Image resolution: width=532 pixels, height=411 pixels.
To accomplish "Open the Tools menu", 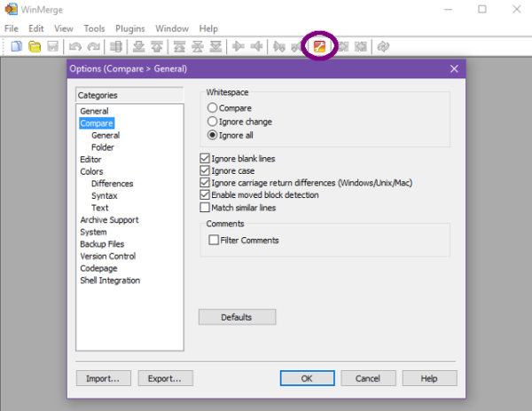I will [94, 28].
